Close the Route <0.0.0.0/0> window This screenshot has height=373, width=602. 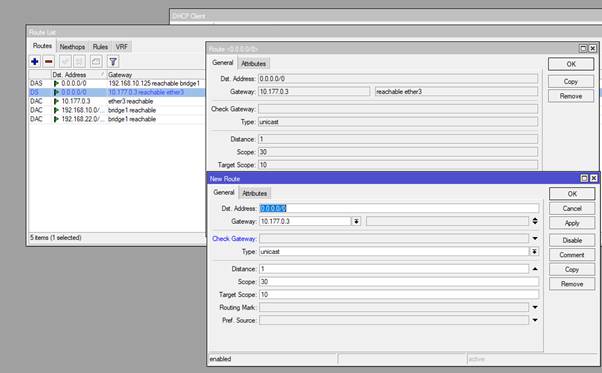click(x=593, y=48)
